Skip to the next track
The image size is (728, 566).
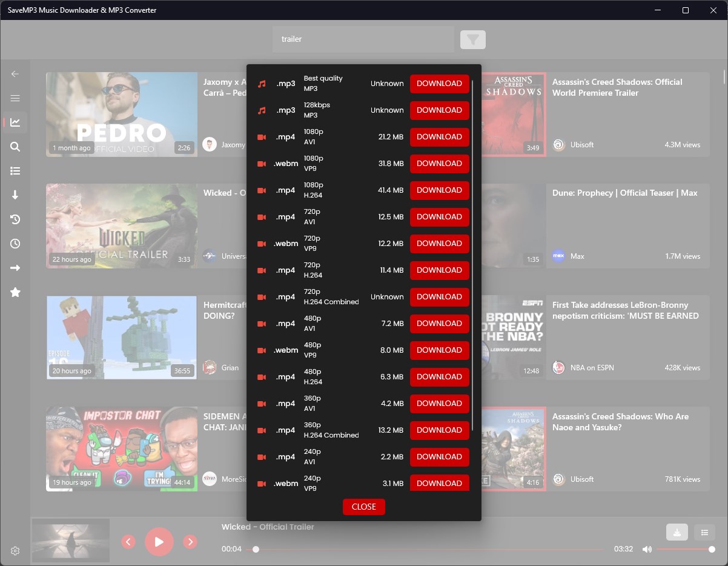coord(190,542)
